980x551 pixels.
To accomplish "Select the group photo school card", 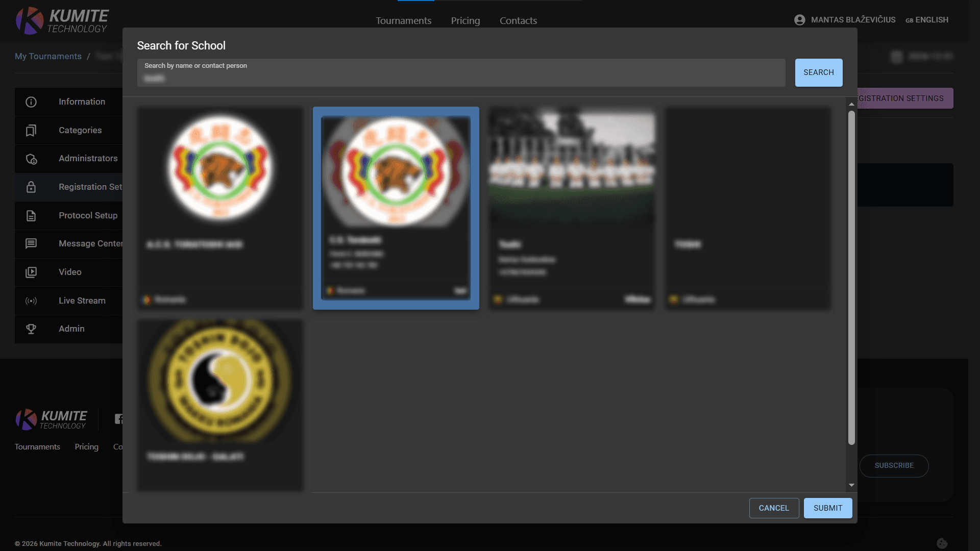I will [572, 208].
